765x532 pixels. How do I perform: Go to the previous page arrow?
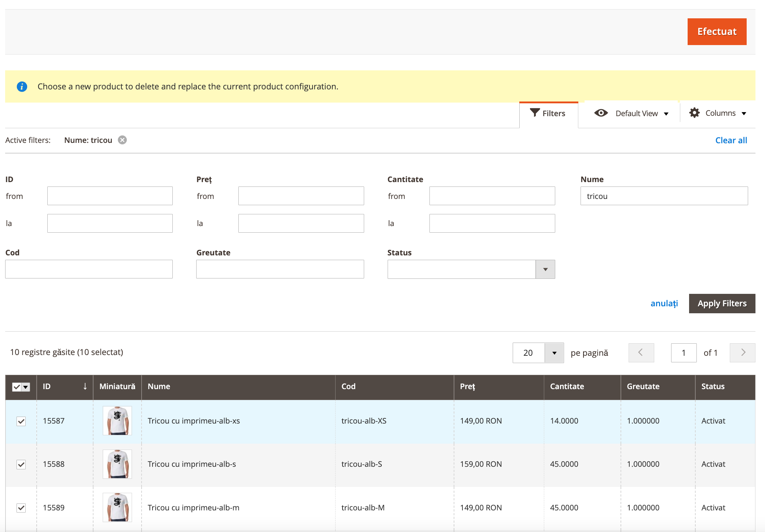tap(641, 352)
